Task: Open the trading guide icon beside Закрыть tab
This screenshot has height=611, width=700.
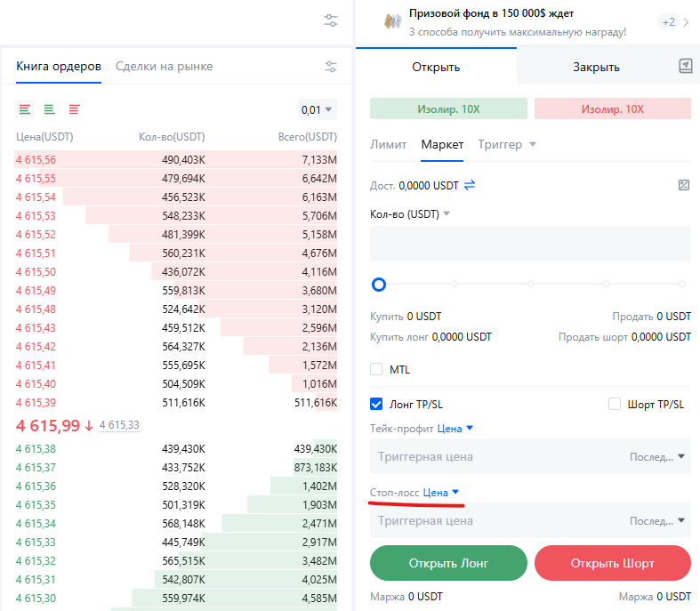Action: 685,66
